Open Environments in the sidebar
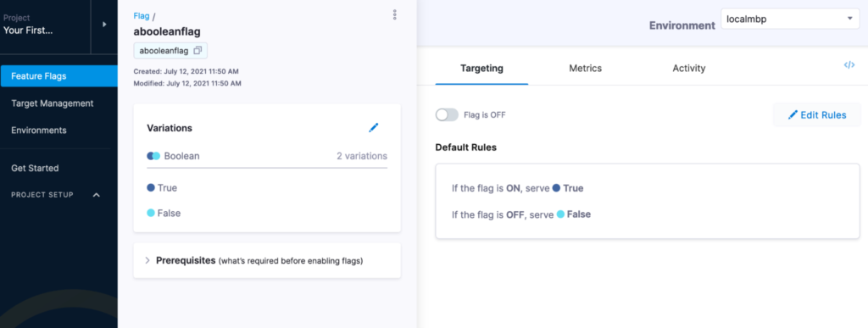Screen dimensions: 868x328 [39, 130]
